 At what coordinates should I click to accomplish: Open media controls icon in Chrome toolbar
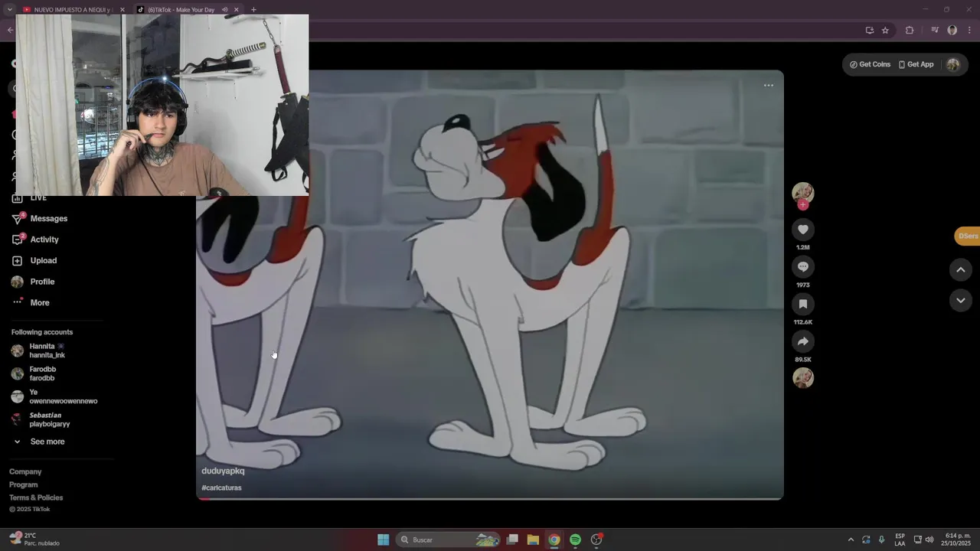click(x=935, y=31)
